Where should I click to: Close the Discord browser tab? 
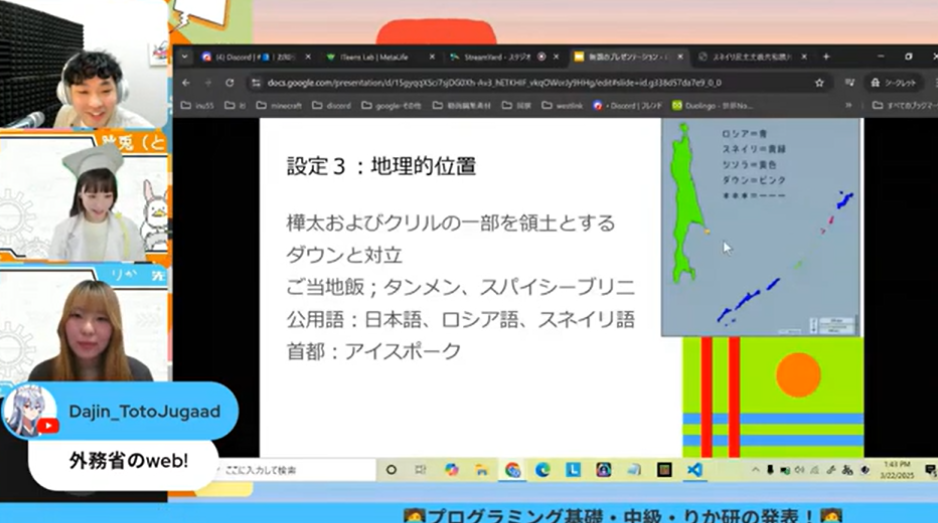pyautogui.click(x=307, y=57)
